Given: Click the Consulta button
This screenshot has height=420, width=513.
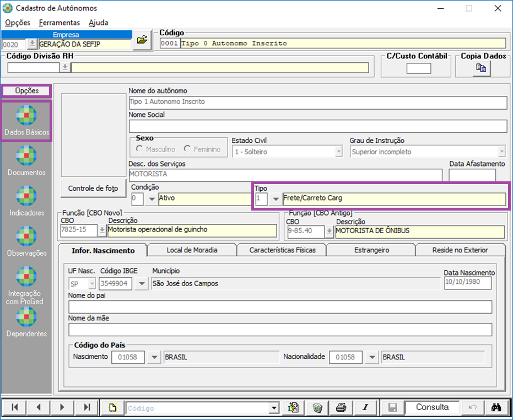Looking at the screenshot, I should 432,407.
